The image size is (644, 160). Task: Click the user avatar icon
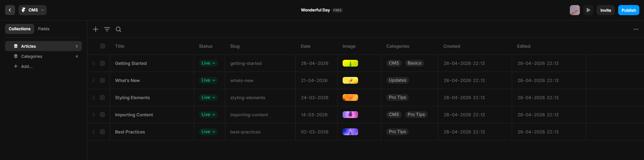point(575,10)
